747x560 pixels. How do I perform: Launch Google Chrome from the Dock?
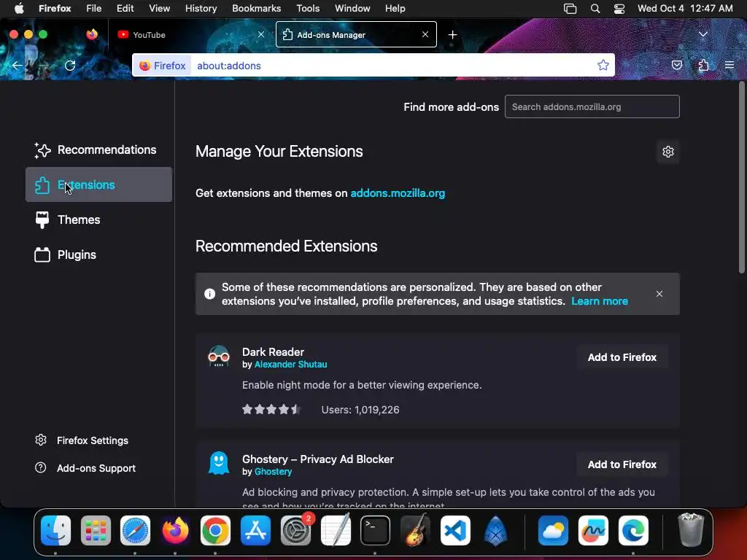[x=215, y=531]
